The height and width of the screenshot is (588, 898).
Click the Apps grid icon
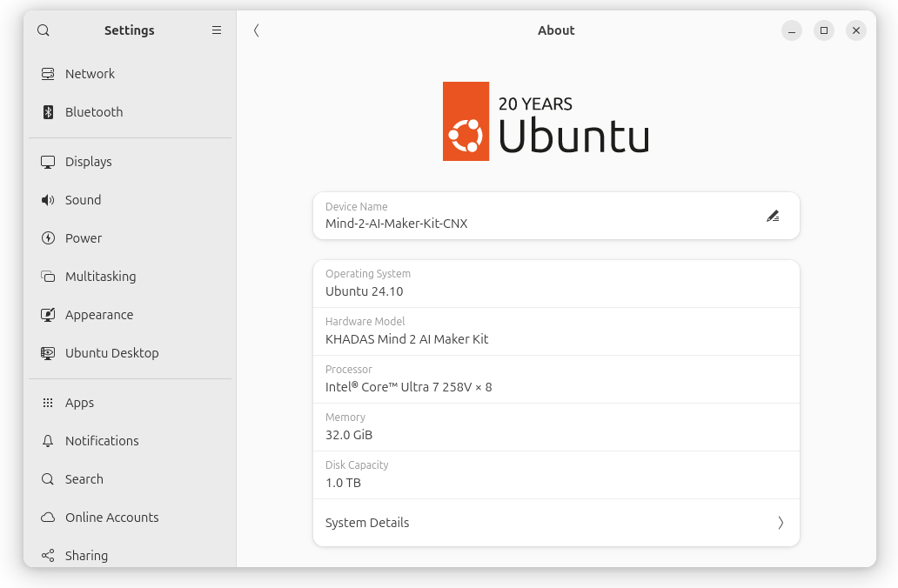coord(48,403)
